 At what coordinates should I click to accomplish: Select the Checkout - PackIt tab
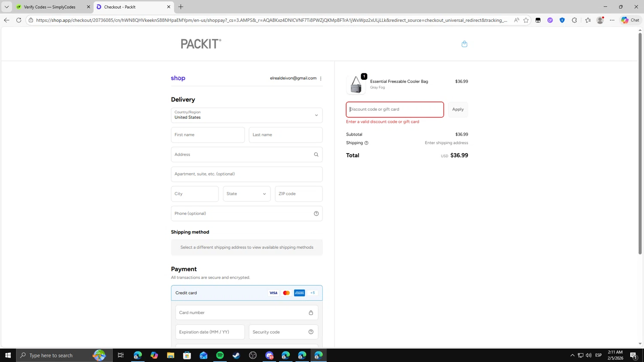pyautogui.click(x=129, y=7)
